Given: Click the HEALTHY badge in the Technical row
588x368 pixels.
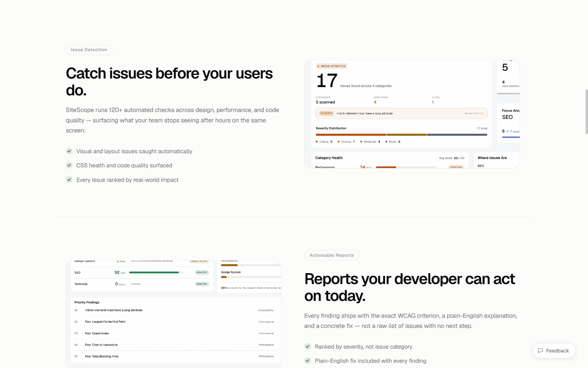Looking at the screenshot, I should pos(202,284).
